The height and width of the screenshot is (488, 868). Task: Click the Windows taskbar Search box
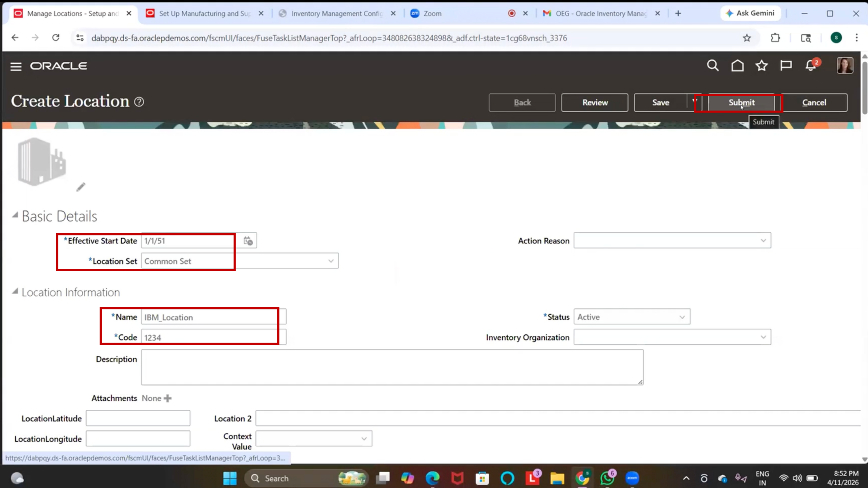click(x=307, y=478)
